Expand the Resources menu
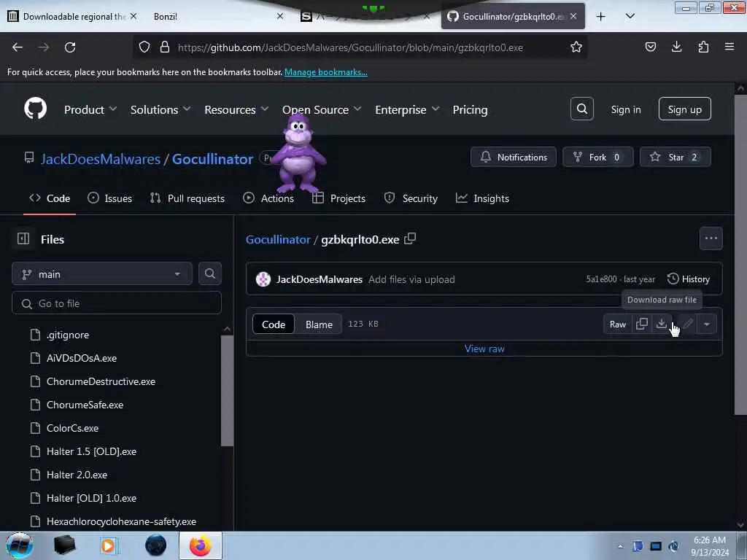The image size is (747, 560). coord(236,109)
